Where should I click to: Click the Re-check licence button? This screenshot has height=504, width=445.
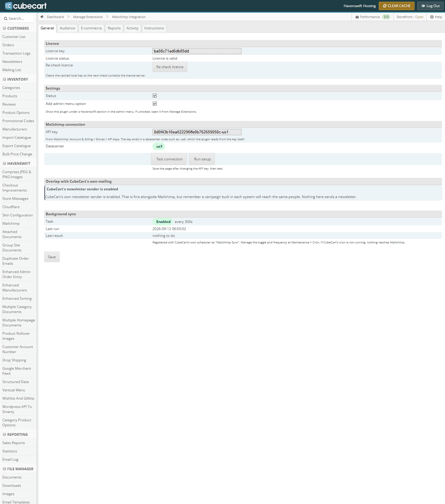170,67
